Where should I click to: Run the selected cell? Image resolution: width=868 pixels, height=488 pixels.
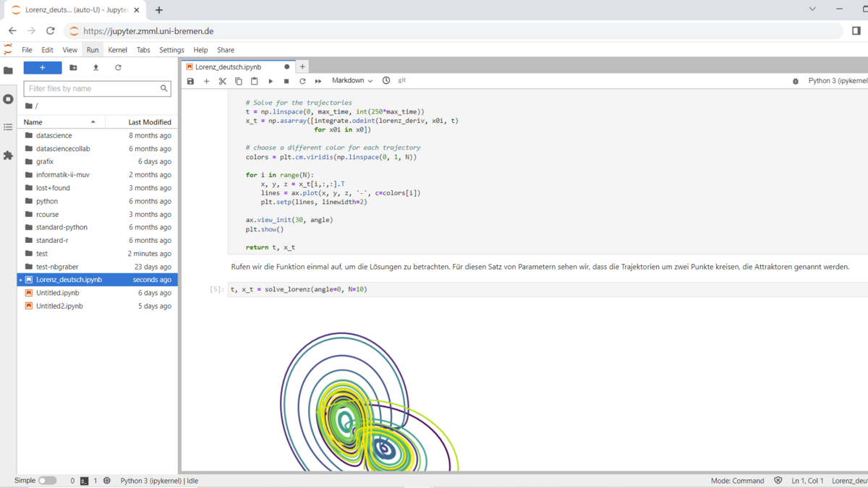[271, 81]
